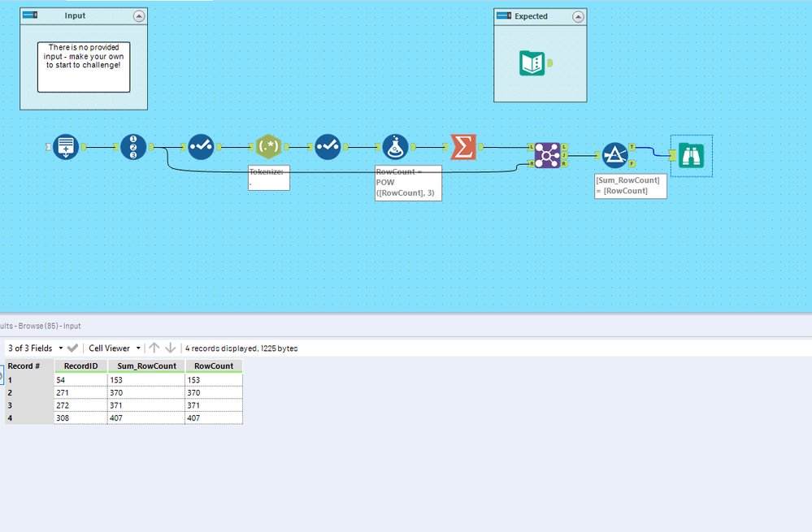This screenshot has height=532, width=812.
Task: Click the down arrow in results toolbar
Action: click(171, 348)
